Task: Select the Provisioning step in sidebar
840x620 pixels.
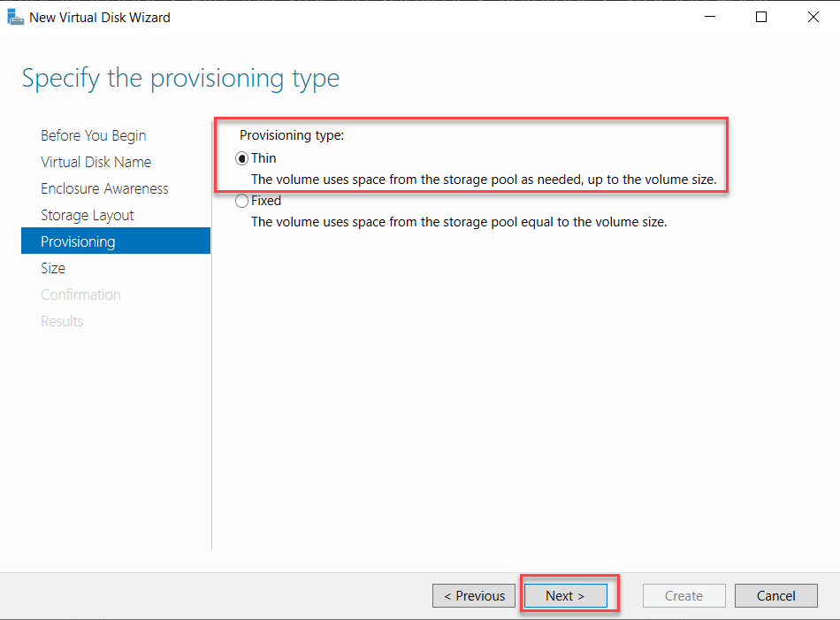Action: click(116, 241)
